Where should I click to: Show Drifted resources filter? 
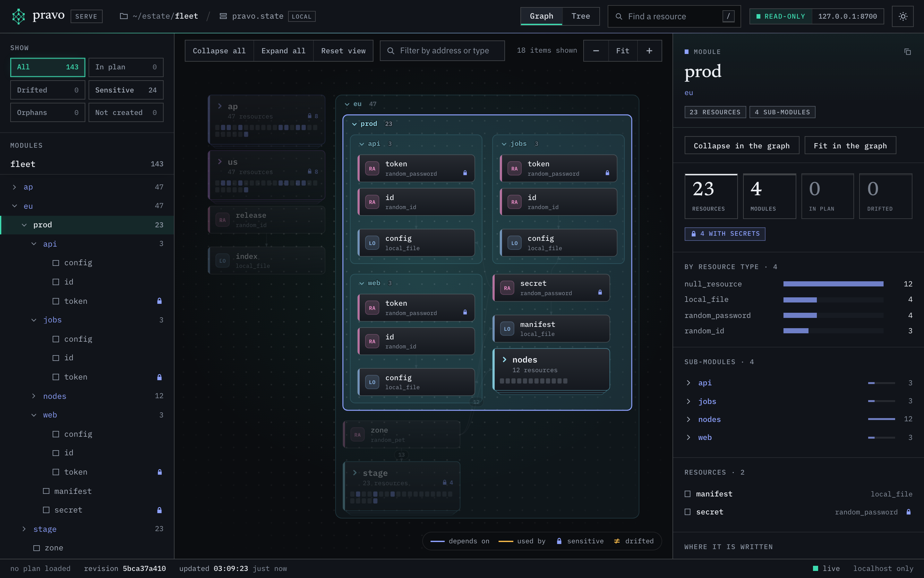point(48,90)
